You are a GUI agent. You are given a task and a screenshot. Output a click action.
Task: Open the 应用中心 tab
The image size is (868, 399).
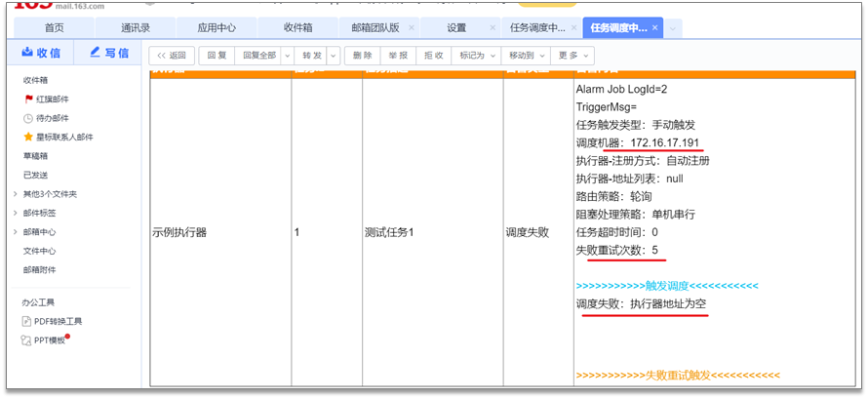coord(217,28)
